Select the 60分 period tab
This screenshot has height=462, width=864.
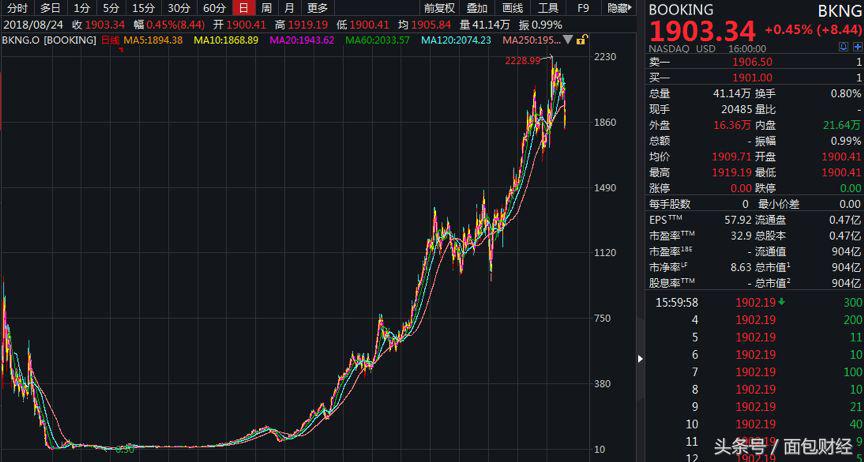214,8
